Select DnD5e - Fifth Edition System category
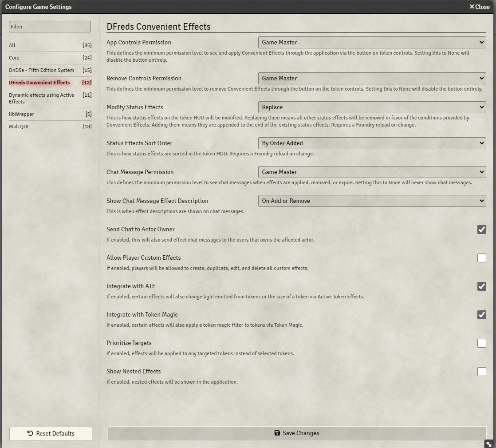This screenshot has height=448, width=496. [50, 70]
